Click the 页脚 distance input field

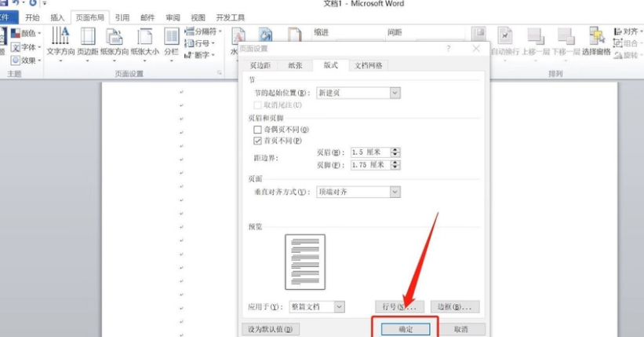point(370,165)
